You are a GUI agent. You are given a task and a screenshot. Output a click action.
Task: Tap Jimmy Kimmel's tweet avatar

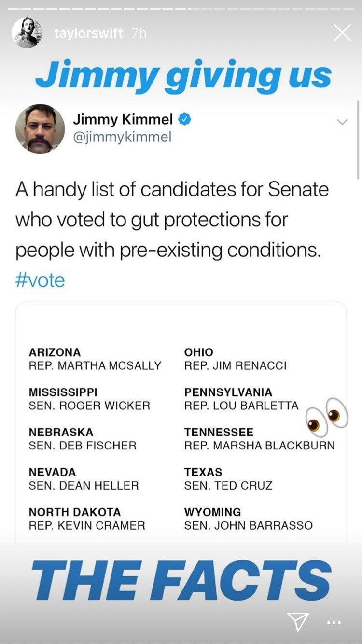tap(40, 129)
